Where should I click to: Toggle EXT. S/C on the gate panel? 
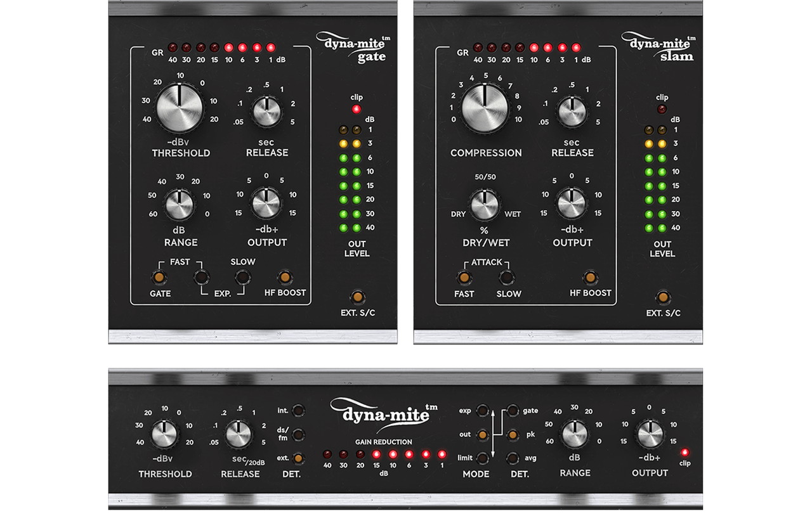[x=358, y=297]
